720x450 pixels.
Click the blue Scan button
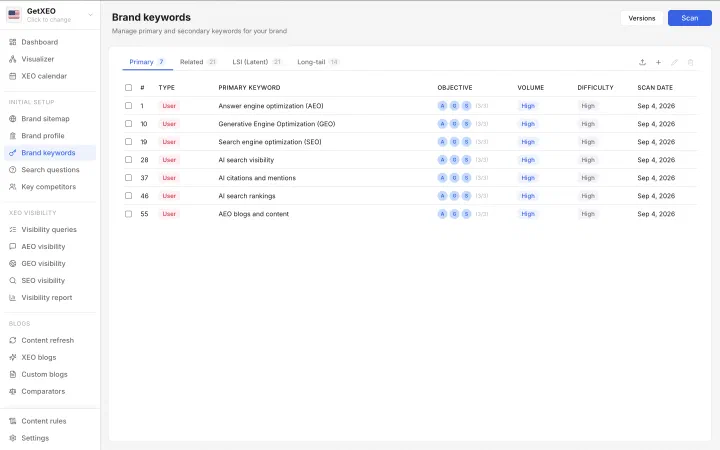pos(690,18)
